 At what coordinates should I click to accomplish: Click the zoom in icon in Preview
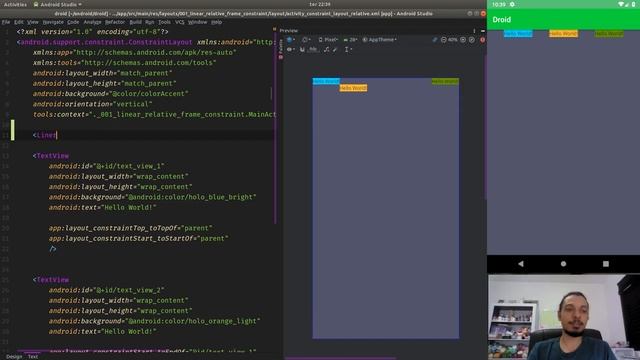pos(463,40)
